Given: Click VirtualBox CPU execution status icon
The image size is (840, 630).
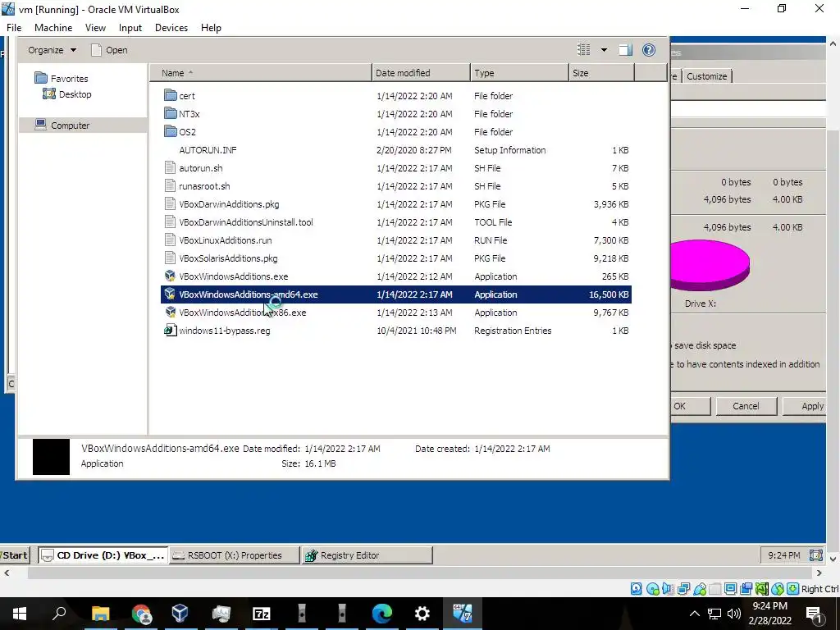Looking at the screenshot, I should (762, 589).
